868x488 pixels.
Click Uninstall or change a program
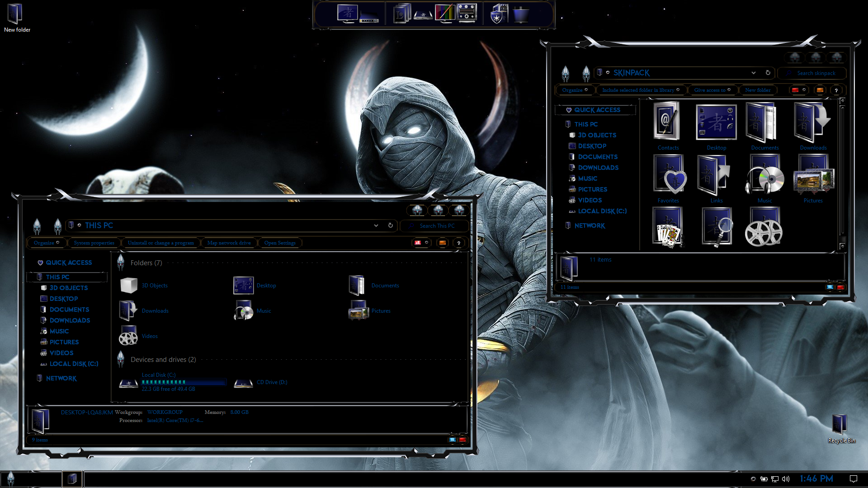click(160, 243)
